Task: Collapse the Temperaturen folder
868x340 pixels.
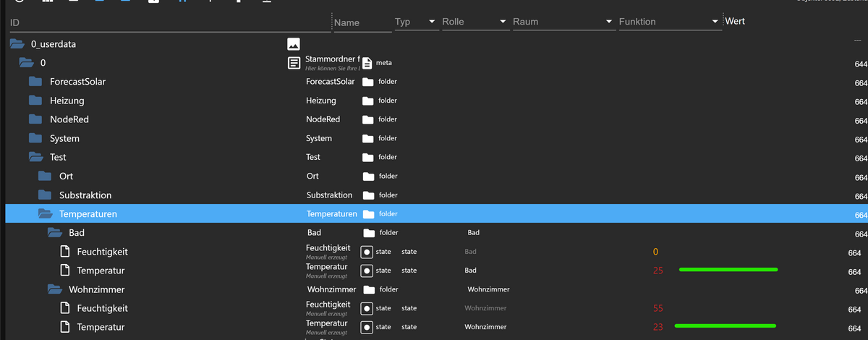Action: pos(45,214)
